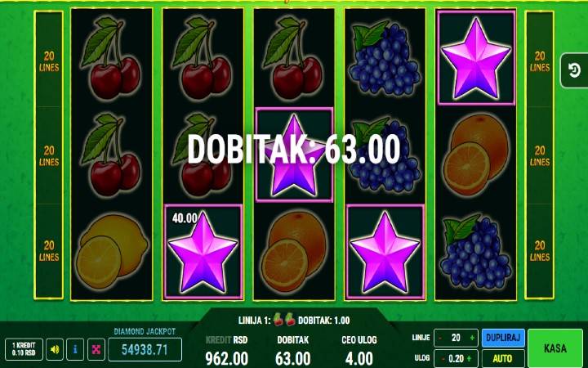
Task: Click the star symbol showing 40.00
Action: tap(203, 252)
